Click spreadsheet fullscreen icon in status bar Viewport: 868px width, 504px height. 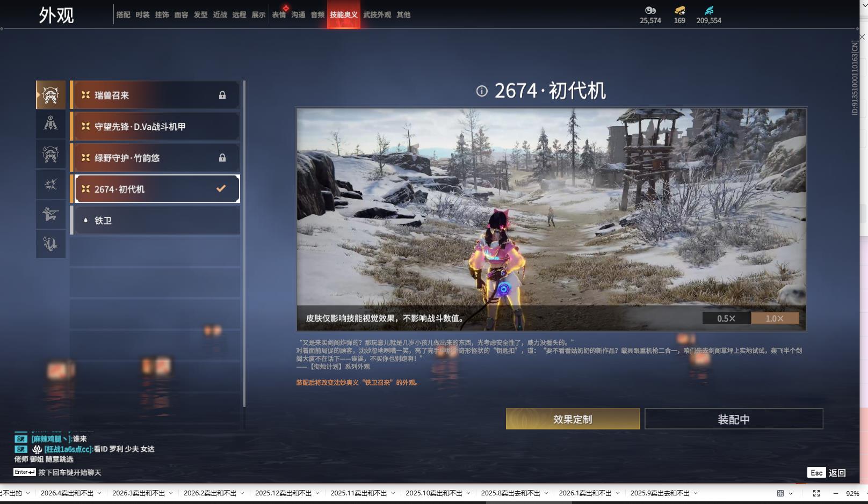point(816,493)
